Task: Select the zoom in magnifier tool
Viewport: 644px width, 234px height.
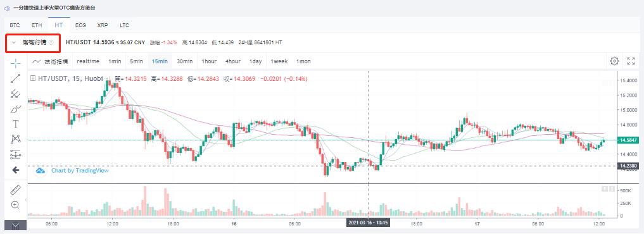Action: pyautogui.click(x=16, y=205)
